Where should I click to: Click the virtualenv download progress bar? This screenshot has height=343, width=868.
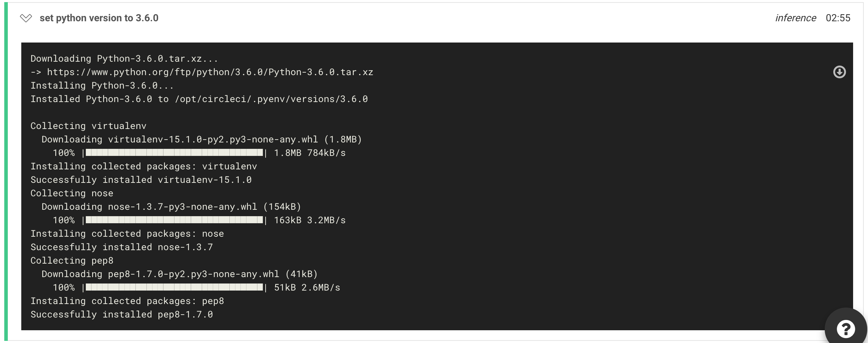coord(174,153)
